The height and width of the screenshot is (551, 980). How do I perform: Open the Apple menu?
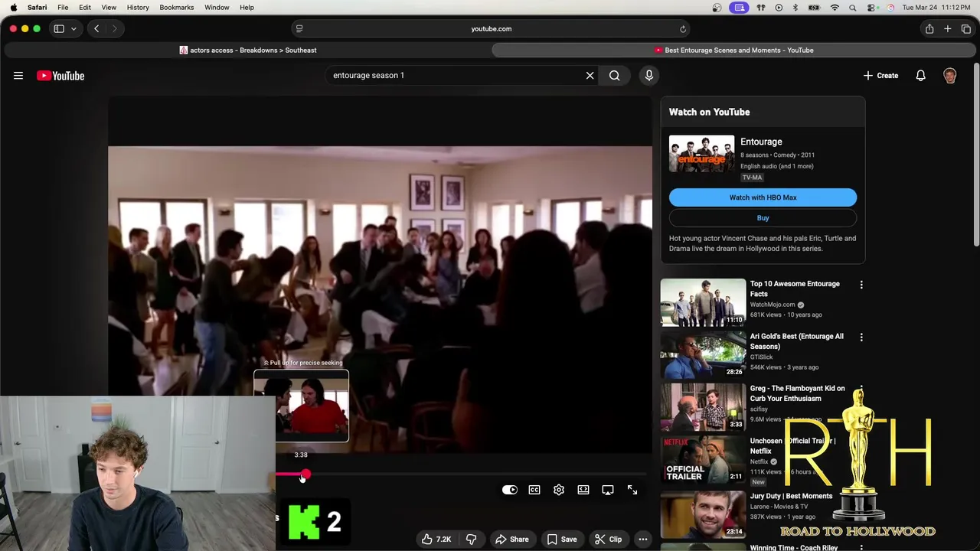point(13,8)
